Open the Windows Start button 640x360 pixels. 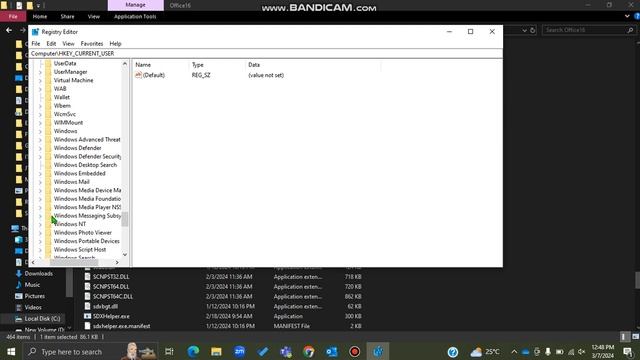11,351
